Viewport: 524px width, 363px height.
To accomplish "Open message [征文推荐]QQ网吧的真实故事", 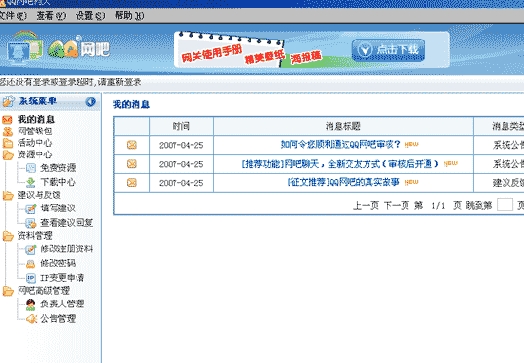I will [344, 182].
